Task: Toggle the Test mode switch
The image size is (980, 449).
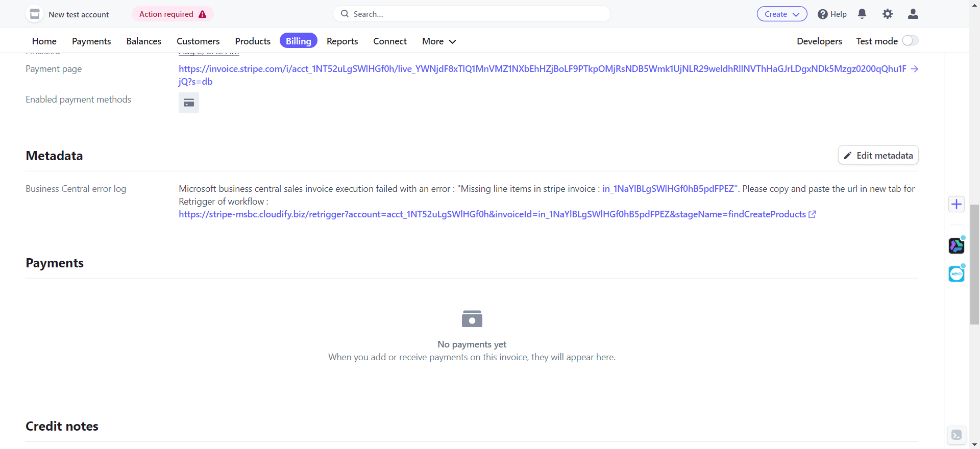Action: [x=910, y=41]
